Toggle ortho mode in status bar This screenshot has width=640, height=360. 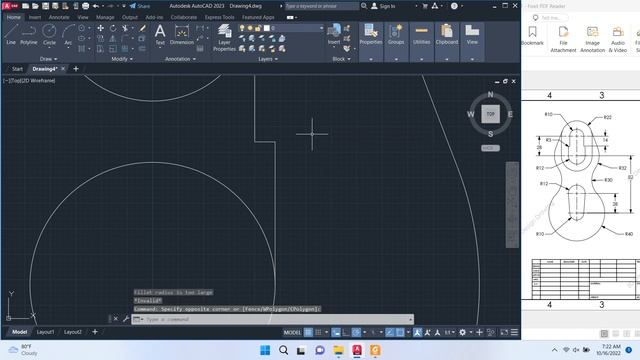(346, 332)
